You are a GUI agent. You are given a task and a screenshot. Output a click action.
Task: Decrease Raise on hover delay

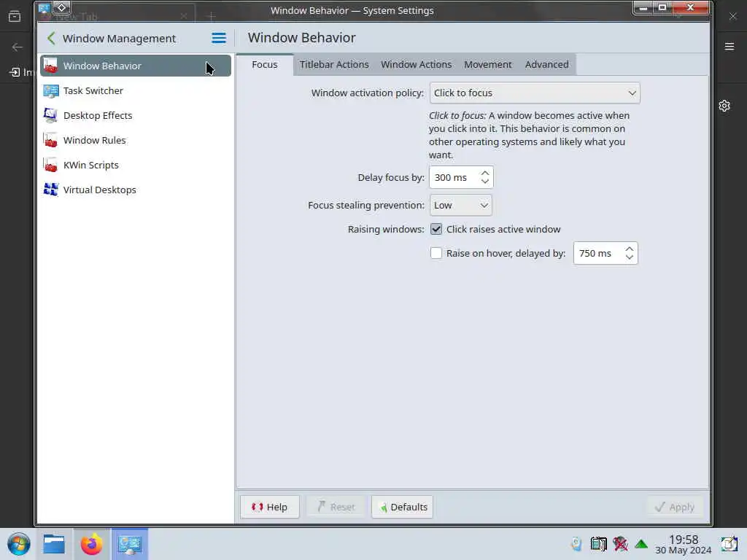click(630, 257)
